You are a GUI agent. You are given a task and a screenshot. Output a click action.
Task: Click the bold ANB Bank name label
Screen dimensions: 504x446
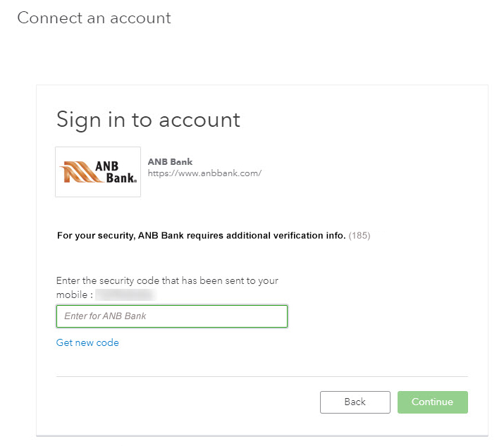(170, 162)
